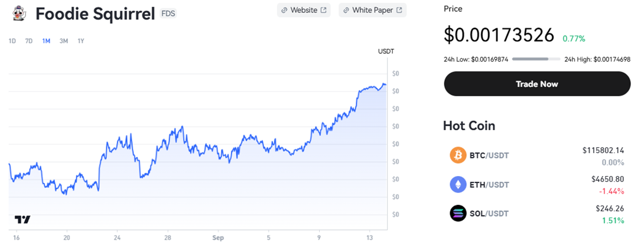Click the Sep marker on time axis
Viewport: 644px width, 244px height.
click(x=218, y=238)
